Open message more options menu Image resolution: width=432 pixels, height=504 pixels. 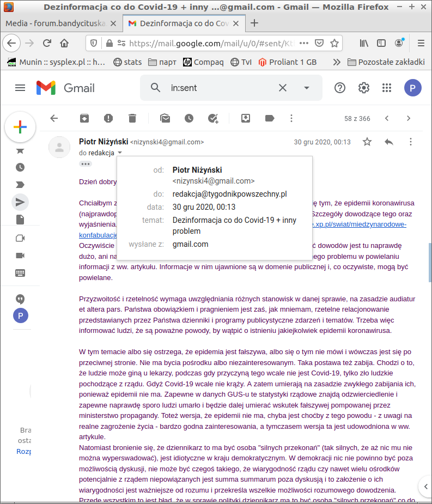point(410,142)
